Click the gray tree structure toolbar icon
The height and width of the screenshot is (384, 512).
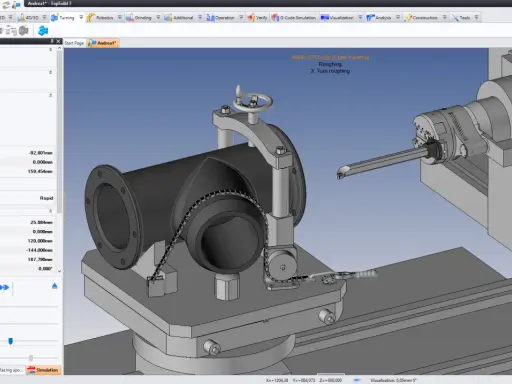pos(11,31)
